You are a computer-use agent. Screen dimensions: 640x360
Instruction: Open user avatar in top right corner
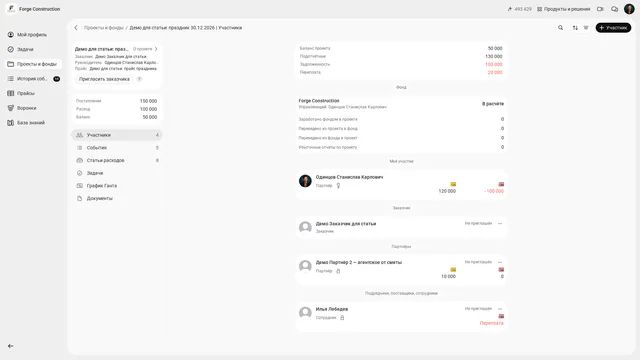629,9
